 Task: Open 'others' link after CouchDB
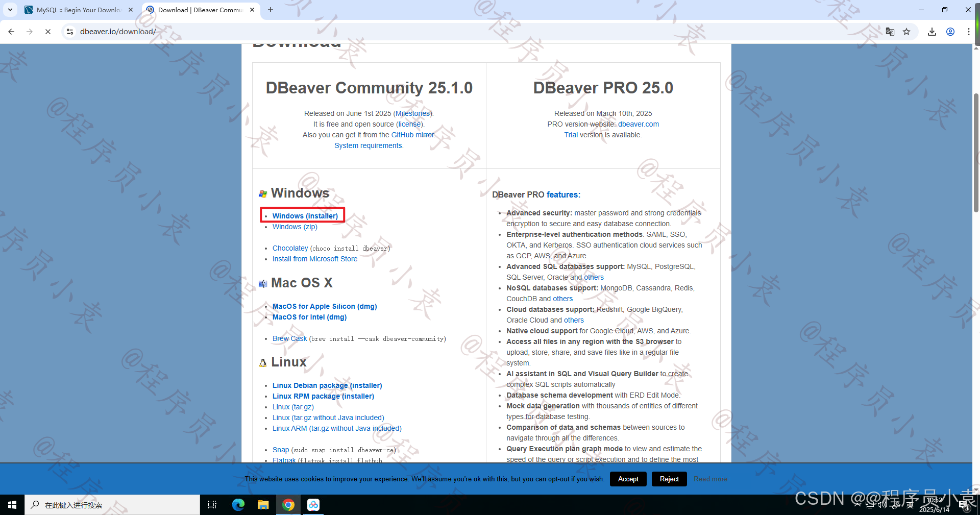click(x=562, y=299)
